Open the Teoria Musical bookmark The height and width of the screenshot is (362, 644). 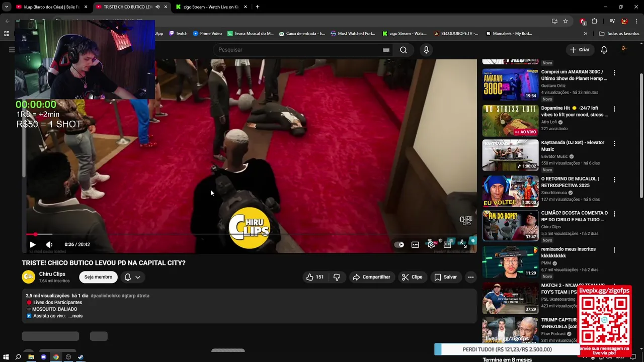251,34
